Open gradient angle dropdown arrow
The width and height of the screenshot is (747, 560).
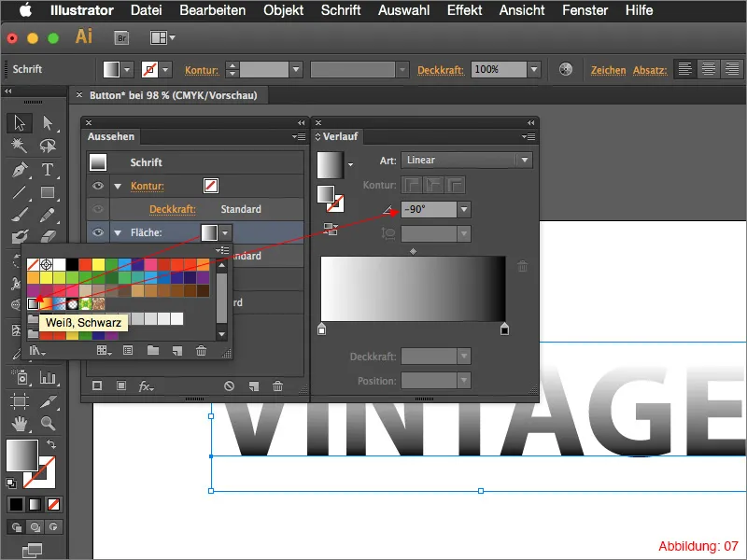click(464, 209)
